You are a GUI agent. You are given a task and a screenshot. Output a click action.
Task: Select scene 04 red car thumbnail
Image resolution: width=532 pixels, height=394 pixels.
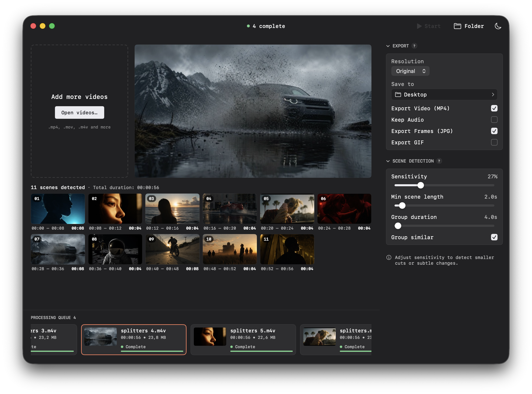pyautogui.click(x=230, y=209)
